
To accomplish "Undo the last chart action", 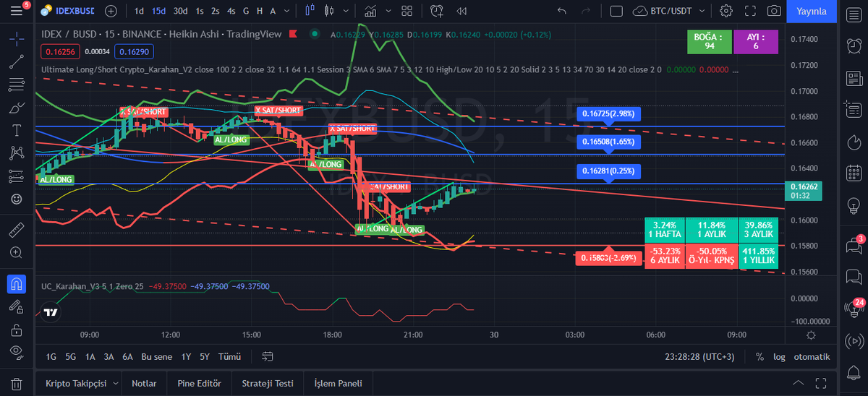I will click(x=562, y=11).
